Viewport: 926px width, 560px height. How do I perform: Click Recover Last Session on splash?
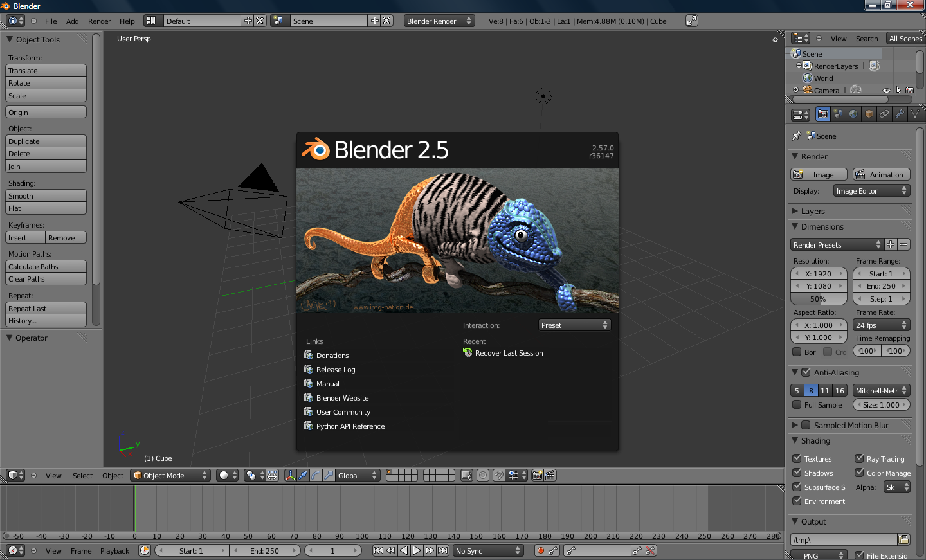503,353
